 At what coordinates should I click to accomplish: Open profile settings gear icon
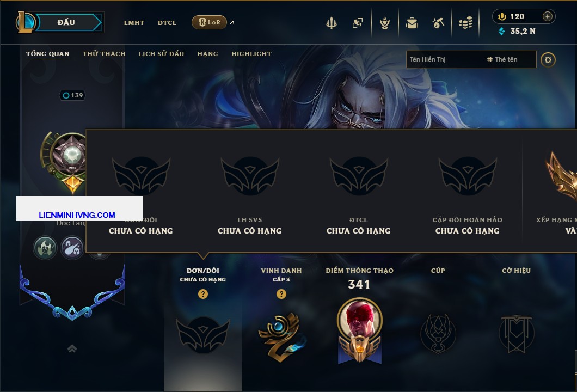(548, 60)
